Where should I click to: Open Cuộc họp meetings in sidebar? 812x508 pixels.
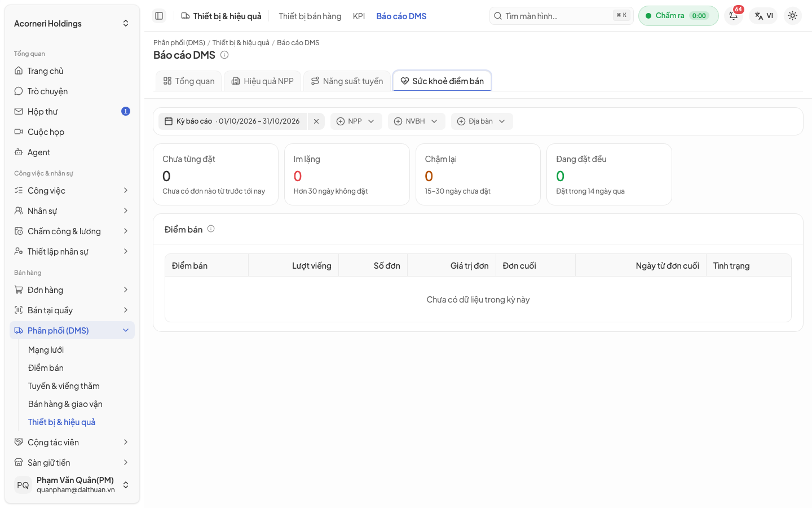point(72,132)
